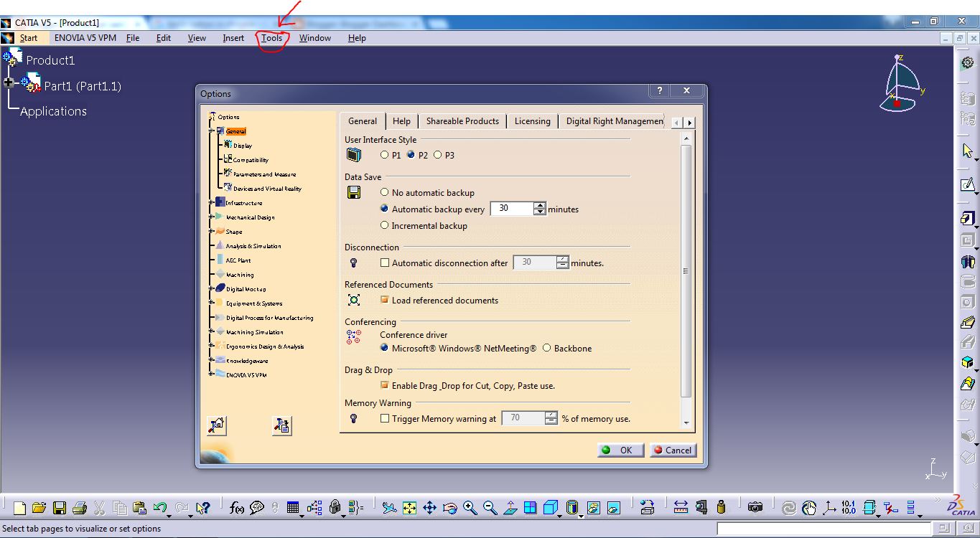980x538 pixels.
Task: Open the Formula f(x) tool
Action: click(237, 507)
